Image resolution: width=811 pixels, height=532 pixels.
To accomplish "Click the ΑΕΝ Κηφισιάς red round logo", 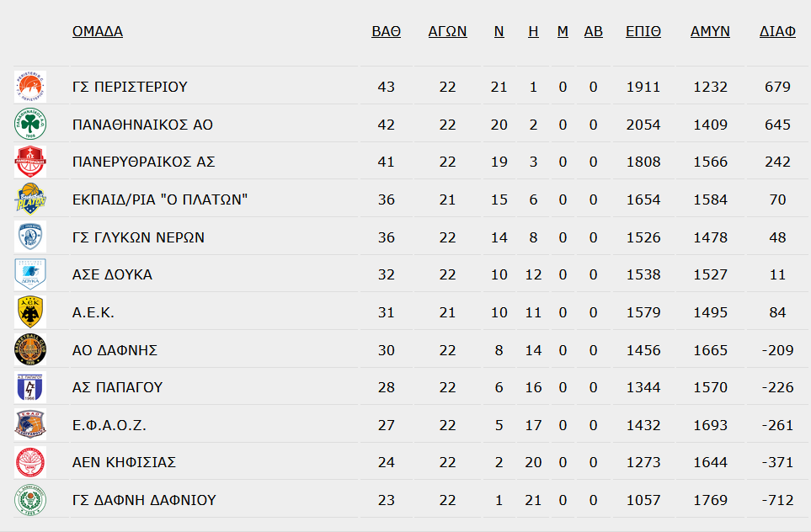I will click(30, 462).
